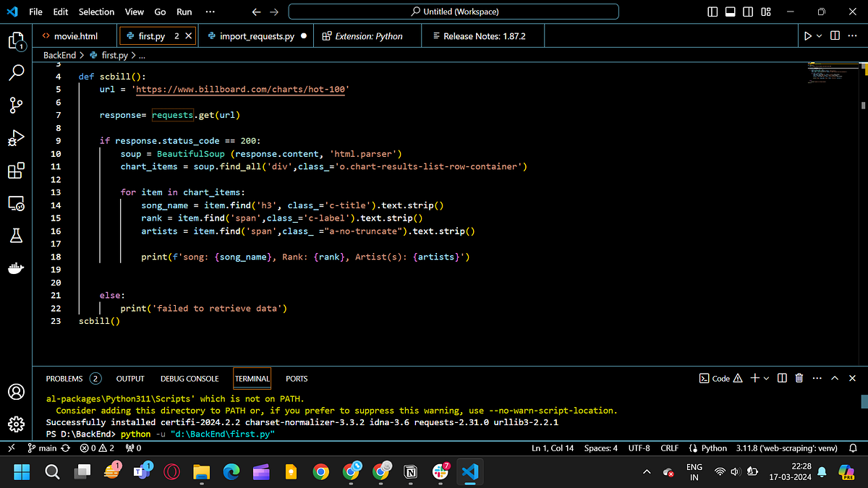
Task: Open the Testing beaker icon
Action: (x=17, y=235)
